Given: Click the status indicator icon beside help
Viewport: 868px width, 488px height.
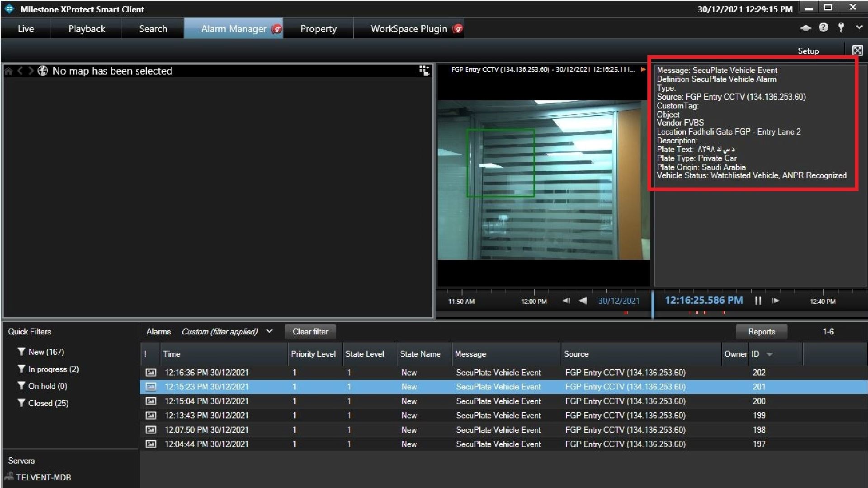Looking at the screenshot, I should [806, 28].
